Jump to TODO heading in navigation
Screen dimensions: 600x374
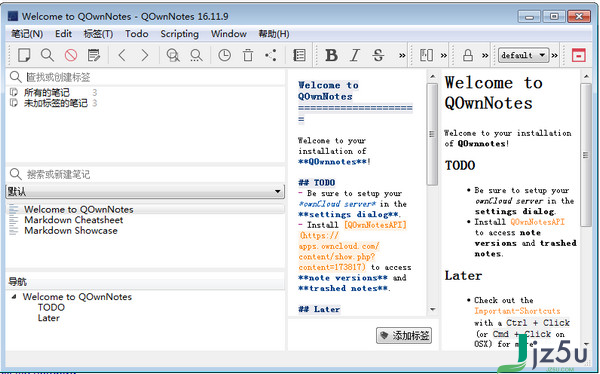pos(51,307)
